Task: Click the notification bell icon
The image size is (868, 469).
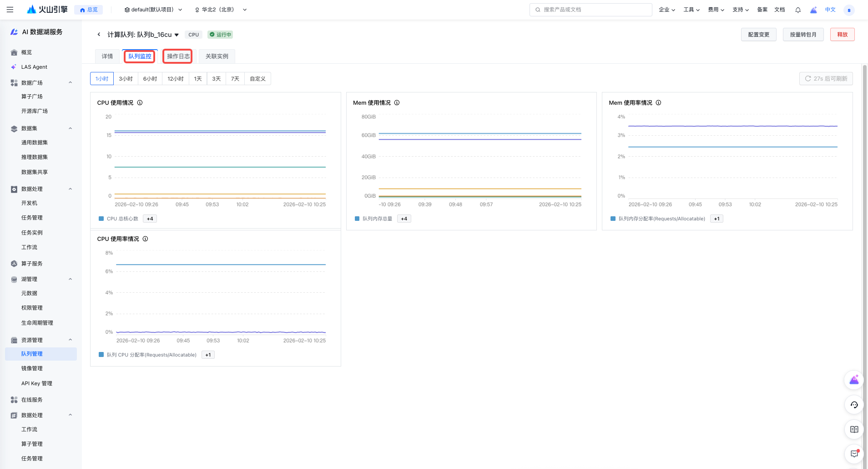Action: [797, 10]
